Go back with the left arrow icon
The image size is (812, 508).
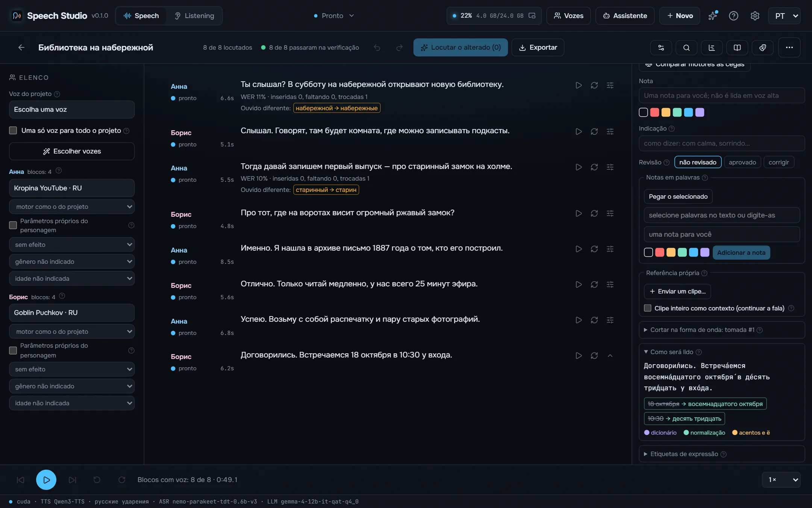21,47
